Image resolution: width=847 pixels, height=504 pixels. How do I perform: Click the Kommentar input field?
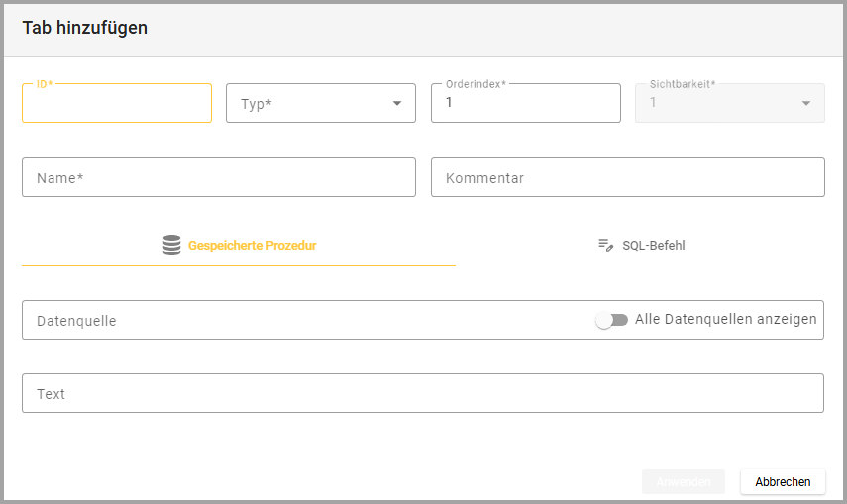(627, 178)
